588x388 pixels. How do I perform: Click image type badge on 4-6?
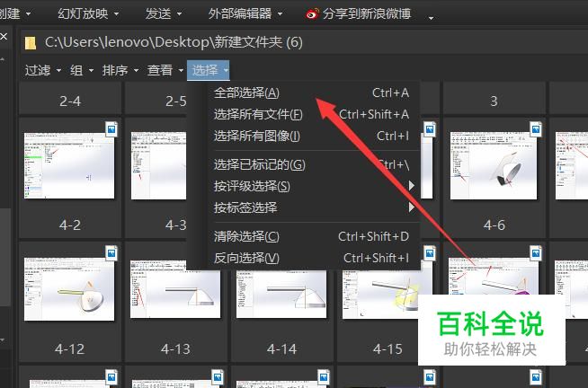(x=536, y=129)
